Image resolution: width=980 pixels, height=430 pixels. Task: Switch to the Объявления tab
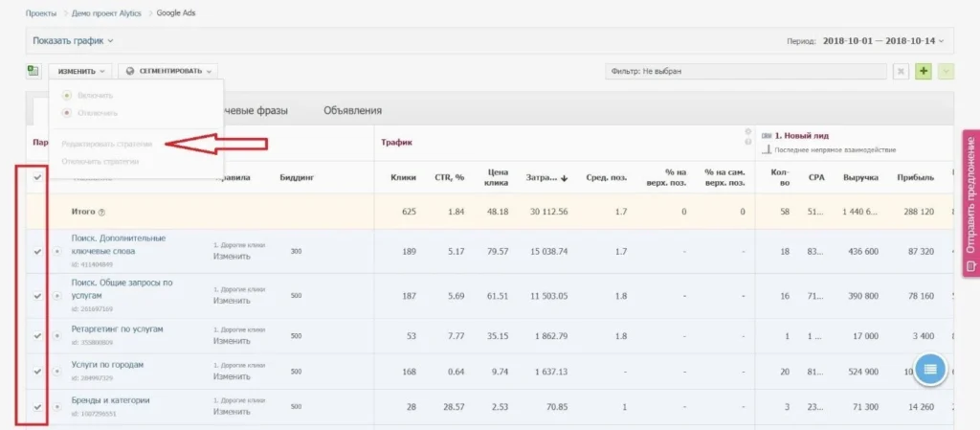[352, 111]
